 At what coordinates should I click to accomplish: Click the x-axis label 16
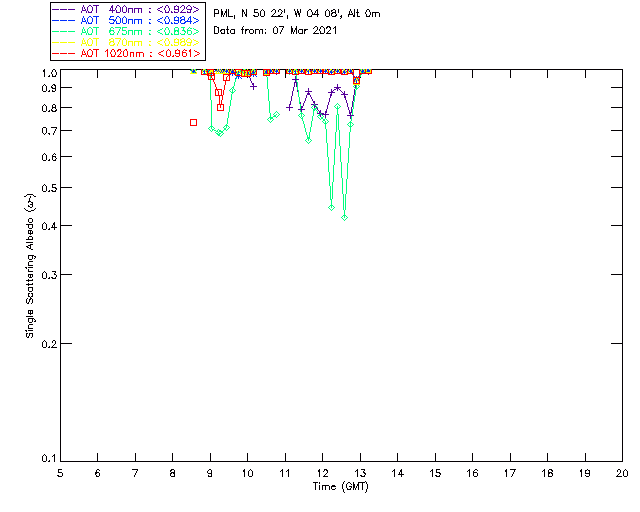[x=472, y=474]
